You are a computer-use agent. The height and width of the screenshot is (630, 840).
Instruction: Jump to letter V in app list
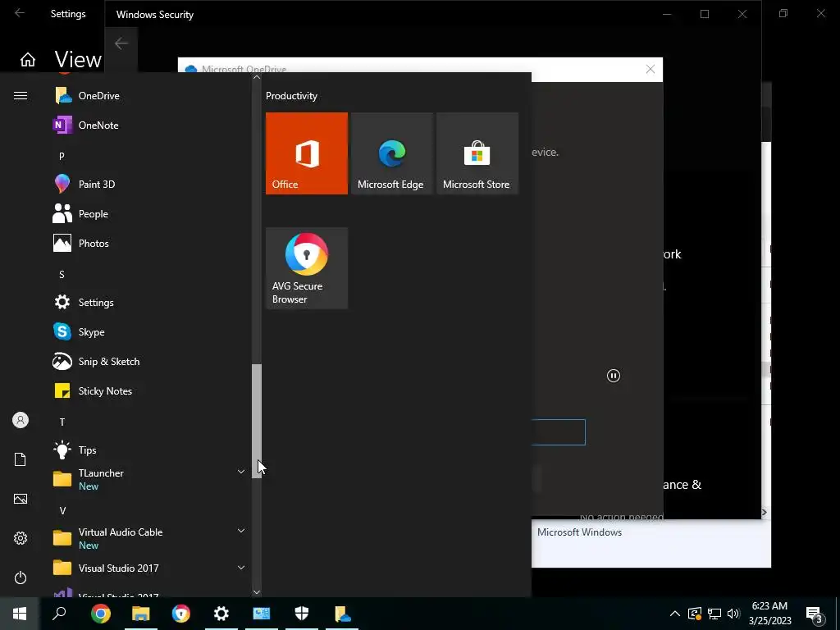[62, 510]
